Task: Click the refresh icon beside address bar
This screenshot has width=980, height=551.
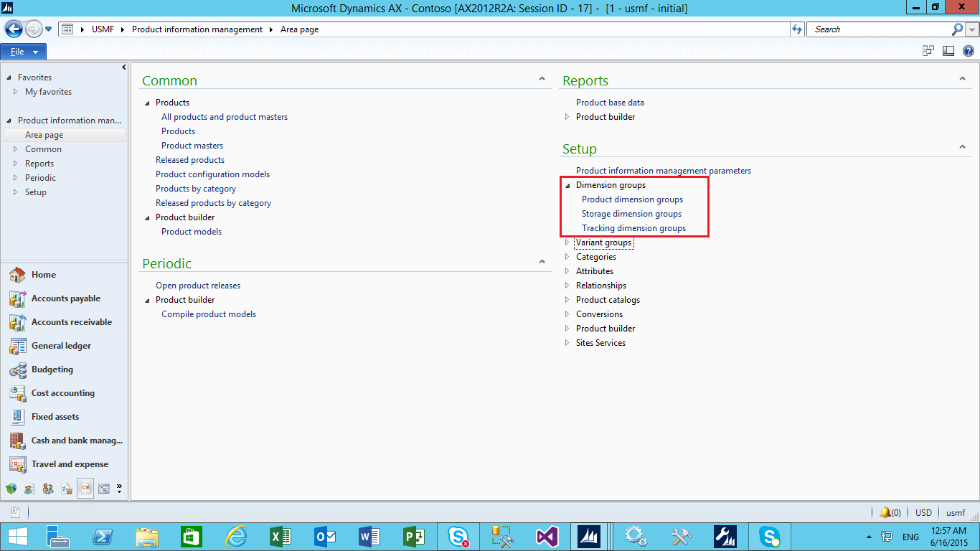Action: tap(797, 29)
